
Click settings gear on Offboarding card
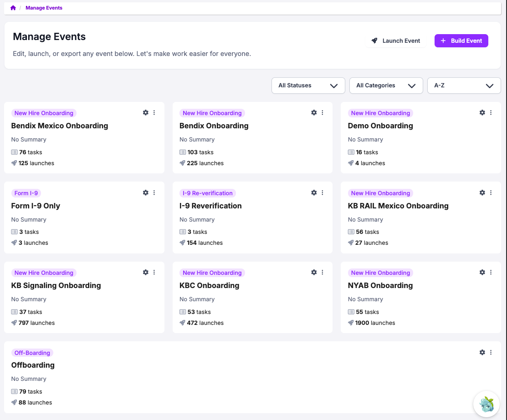tap(482, 352)
